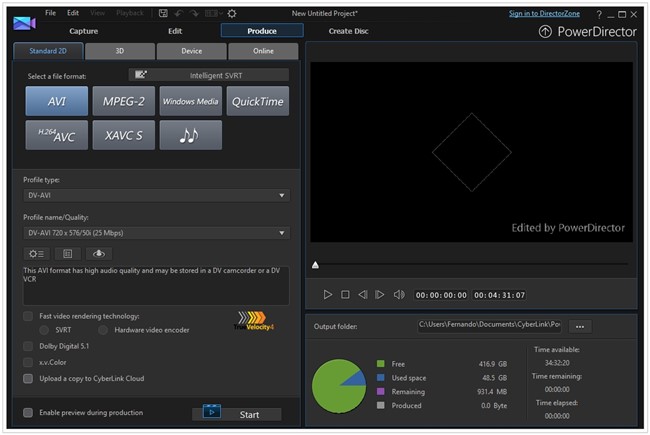Click the duration timecode 00:04:31:07

tap(500, 295)
